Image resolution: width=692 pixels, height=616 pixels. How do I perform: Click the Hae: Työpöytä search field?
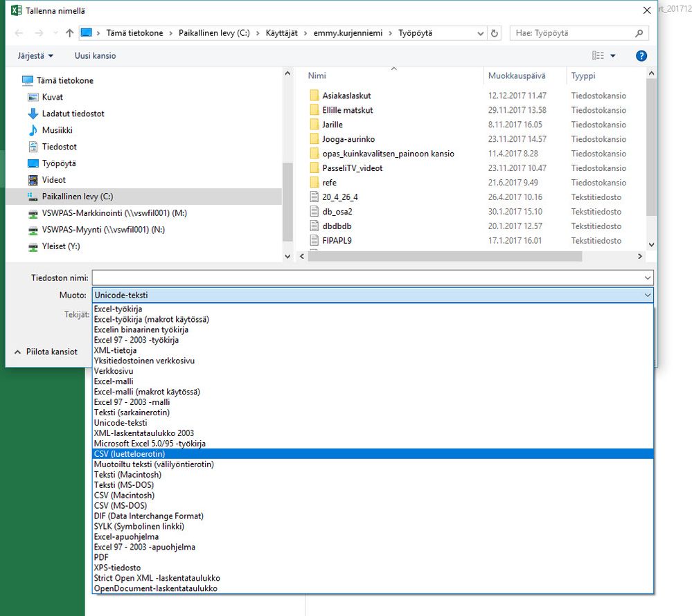(572, 33)
